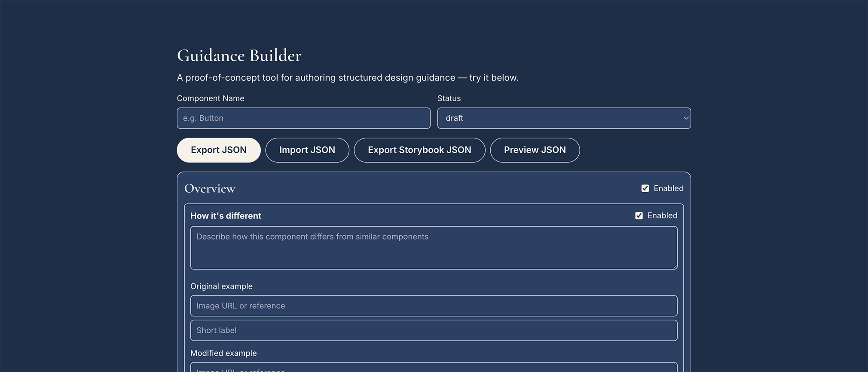Click the textarea resize handle corner

pyautogui.click(x=675, y=267)
